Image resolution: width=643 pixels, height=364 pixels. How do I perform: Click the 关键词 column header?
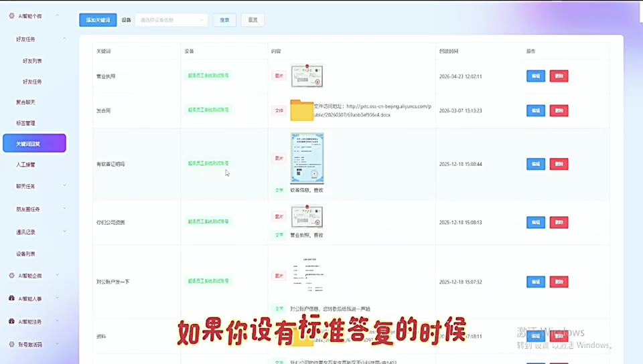[103, 51]
